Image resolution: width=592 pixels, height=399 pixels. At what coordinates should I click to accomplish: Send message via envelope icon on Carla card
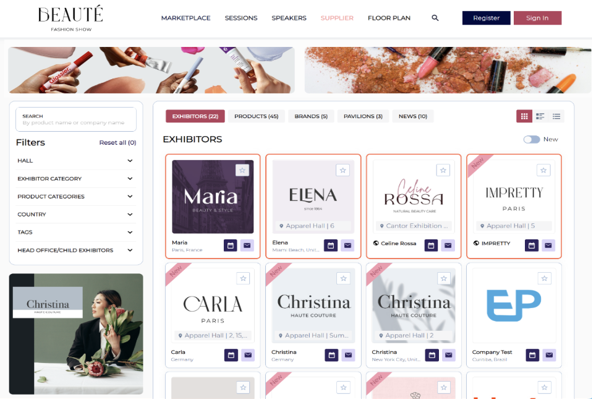[x=248, y=355]
